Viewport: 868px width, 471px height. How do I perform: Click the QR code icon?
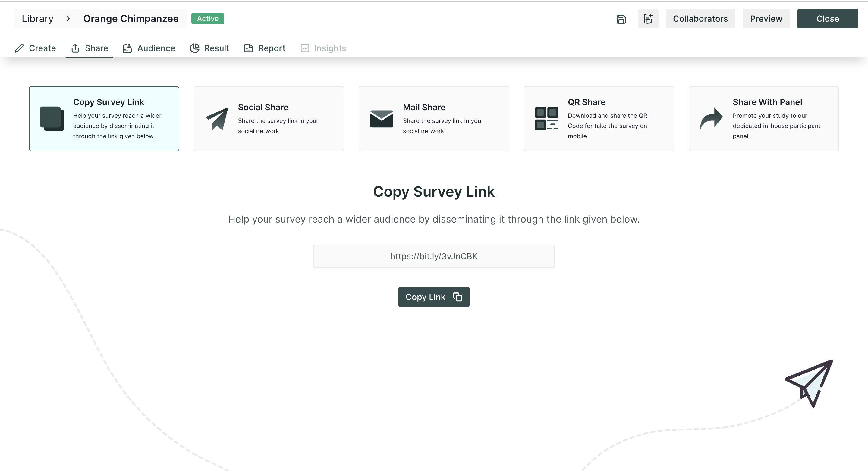click(546, 119)
